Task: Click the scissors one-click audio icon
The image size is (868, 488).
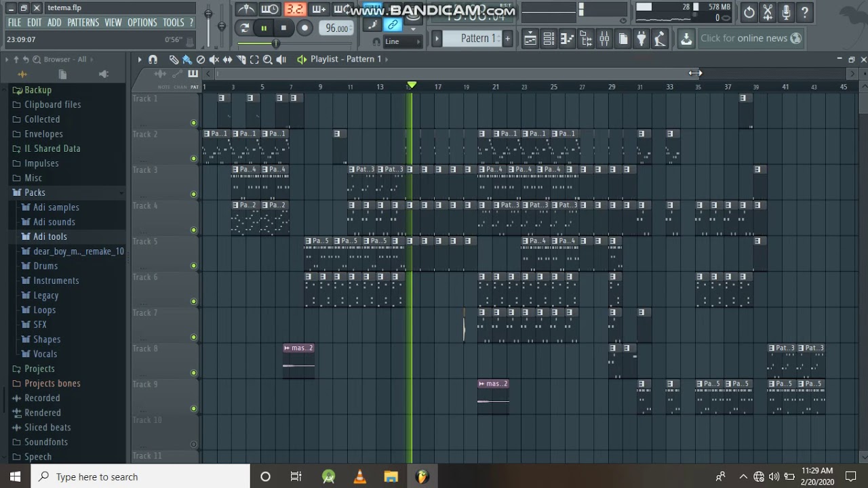Action: (x=768, y=12)
